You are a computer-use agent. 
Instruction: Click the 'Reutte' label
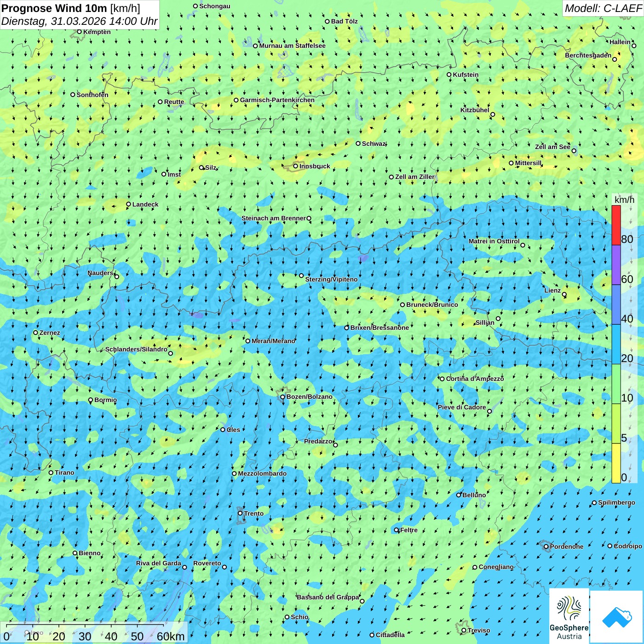point(174,102)
